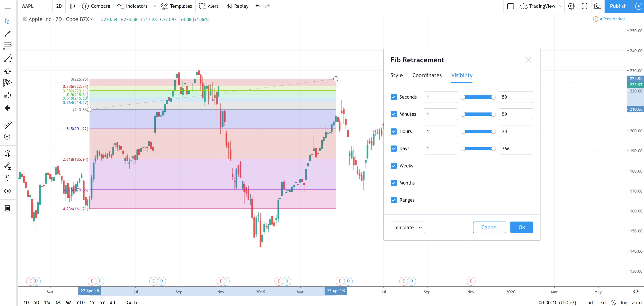
Task: Disable the Seconds visibility checkbox
Action: 394,97
